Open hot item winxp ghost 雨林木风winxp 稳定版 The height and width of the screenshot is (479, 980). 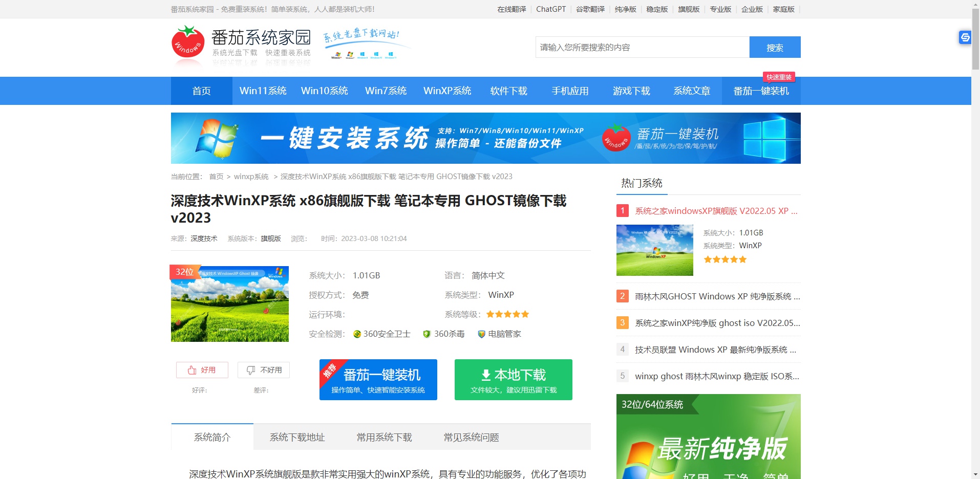click(717, 376)
